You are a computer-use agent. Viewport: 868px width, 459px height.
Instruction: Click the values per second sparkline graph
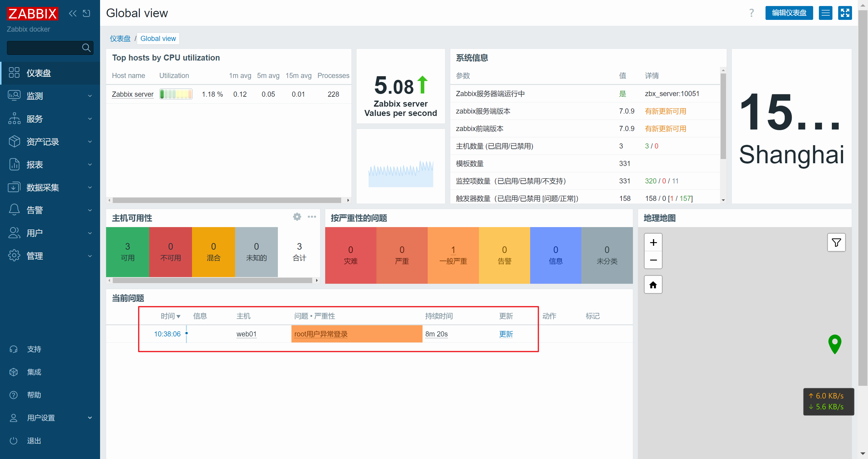(401, 173)
